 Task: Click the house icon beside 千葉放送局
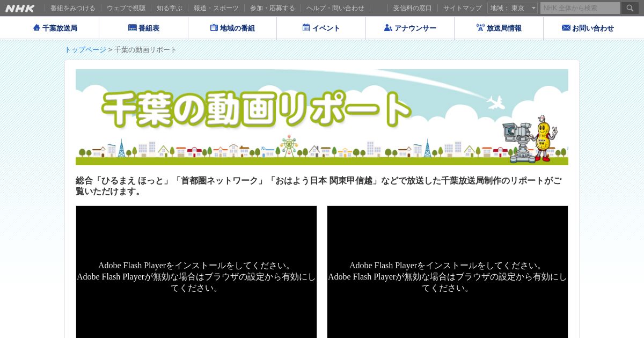36,28
